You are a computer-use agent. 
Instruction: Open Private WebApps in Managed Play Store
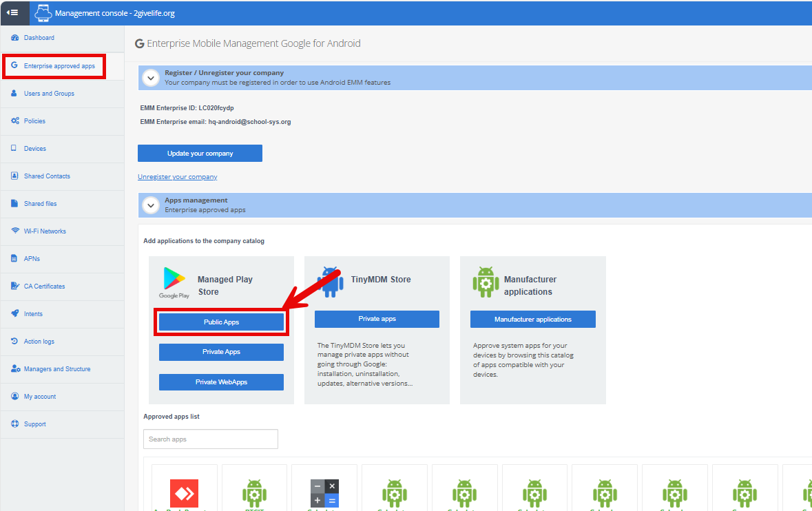221,382
